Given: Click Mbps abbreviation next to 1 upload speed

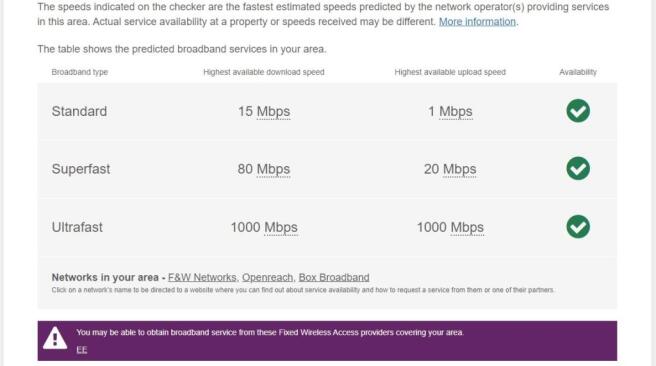Looking at the screenshot, I should [x=456, y=112].
